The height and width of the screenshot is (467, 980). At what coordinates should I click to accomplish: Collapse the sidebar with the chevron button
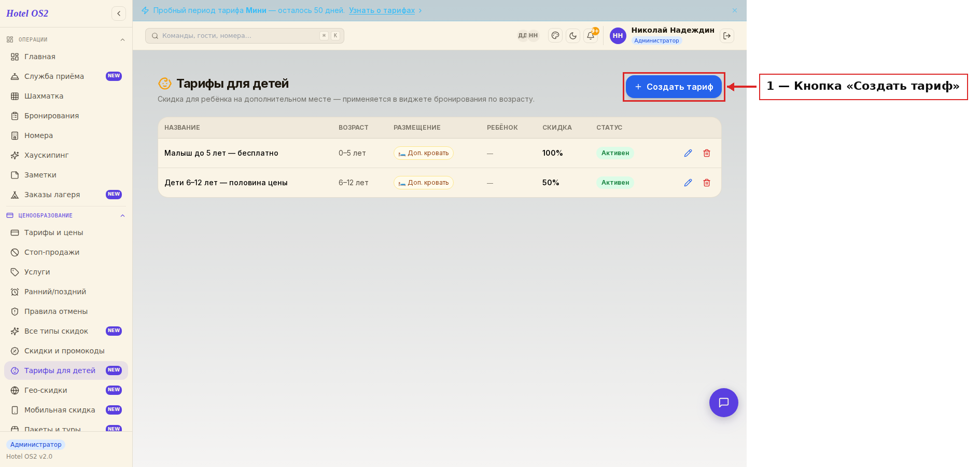coord(119,13)
